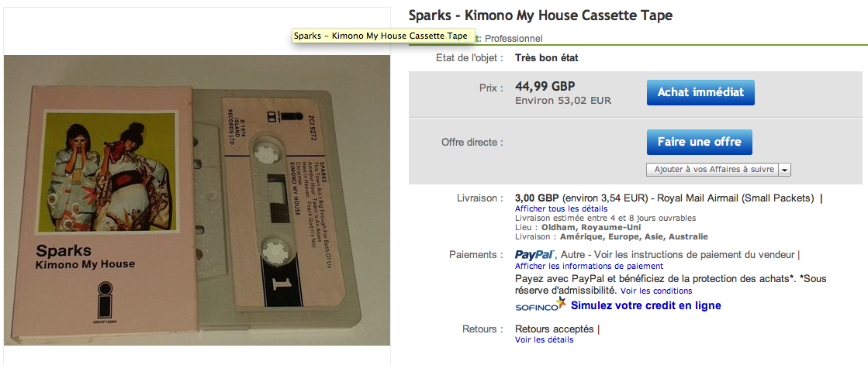Click the 44,99 GBP price text
The height and width of the screenshot is (365, 868).
[545, 86]
